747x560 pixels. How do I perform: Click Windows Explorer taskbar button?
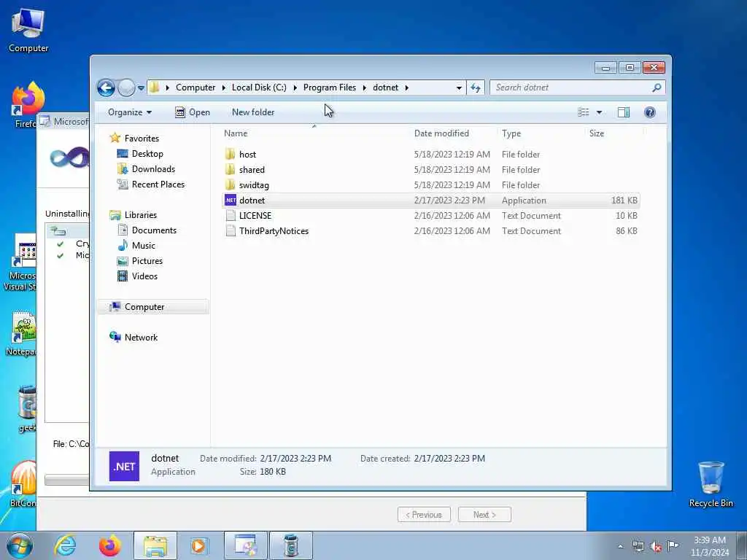click(x=155, y=545)
